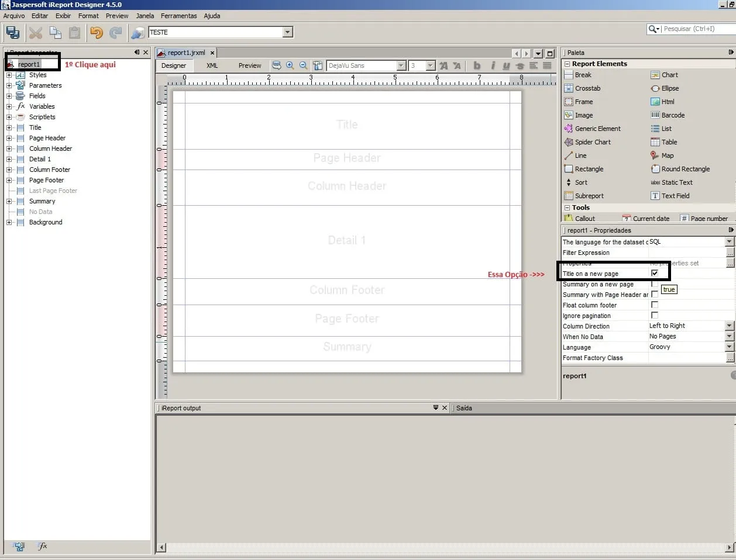Click the zoom out magnifier icon
Screen dimensions: 736x560
(304, 65)
